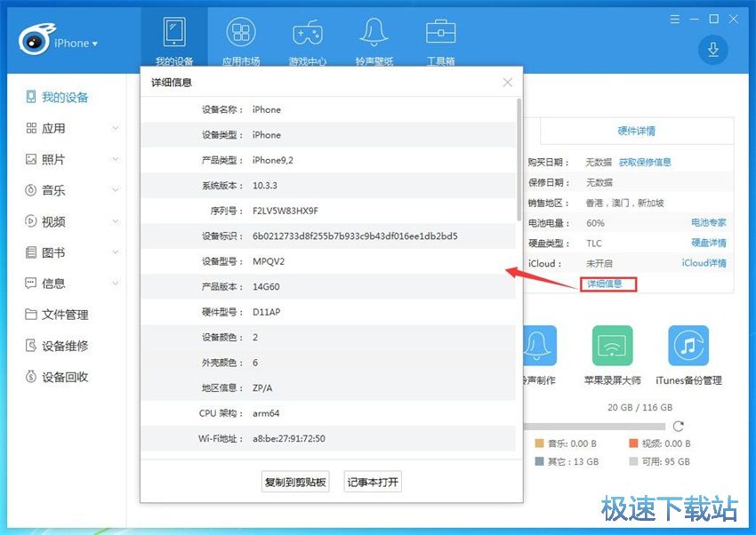Click the 可用 storage color swatch
Image resolution: width=756 pixels, height=535 pixels.
tap(633, 461)
